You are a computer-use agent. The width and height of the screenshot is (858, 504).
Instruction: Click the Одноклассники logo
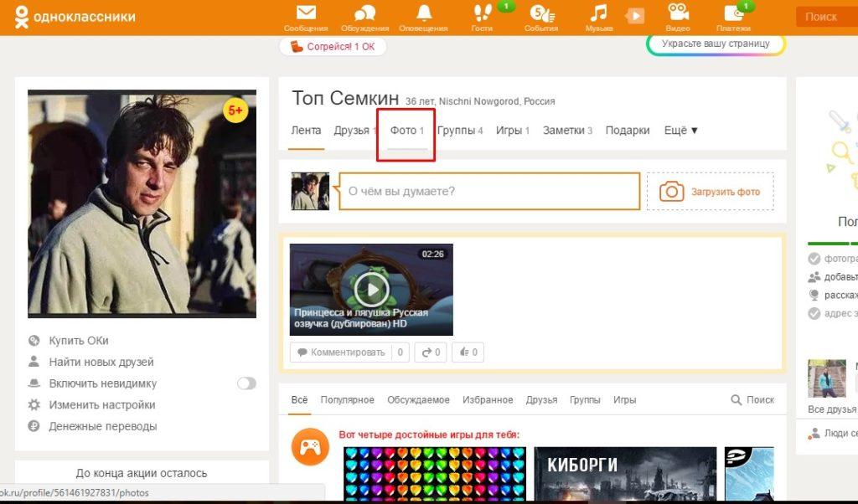[x=75, y=17]
